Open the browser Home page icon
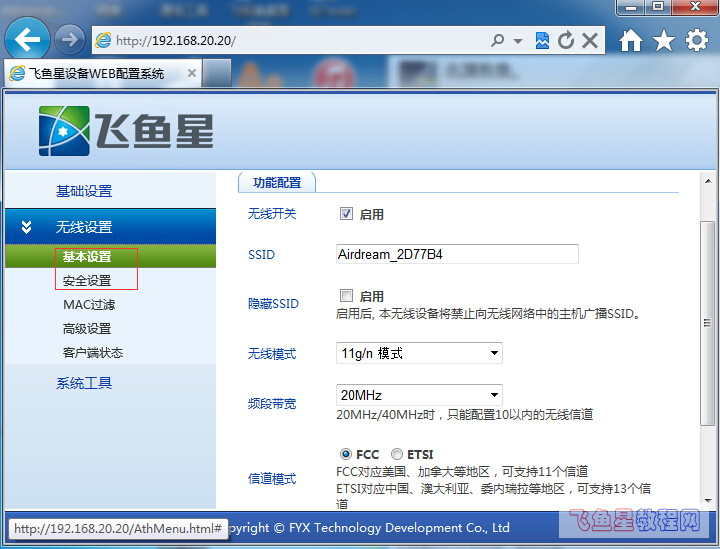The width and height of the screenshot is (720, 549). [630, 40]
